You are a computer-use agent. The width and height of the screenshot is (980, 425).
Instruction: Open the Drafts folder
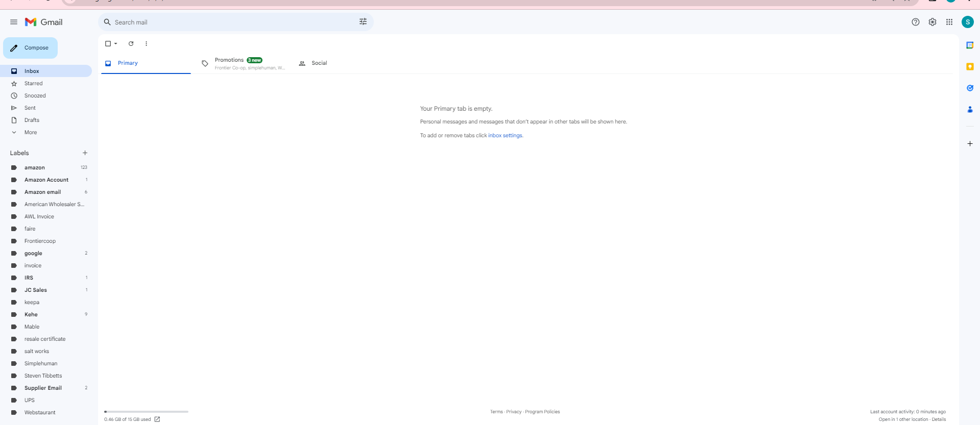pos(46,120)
